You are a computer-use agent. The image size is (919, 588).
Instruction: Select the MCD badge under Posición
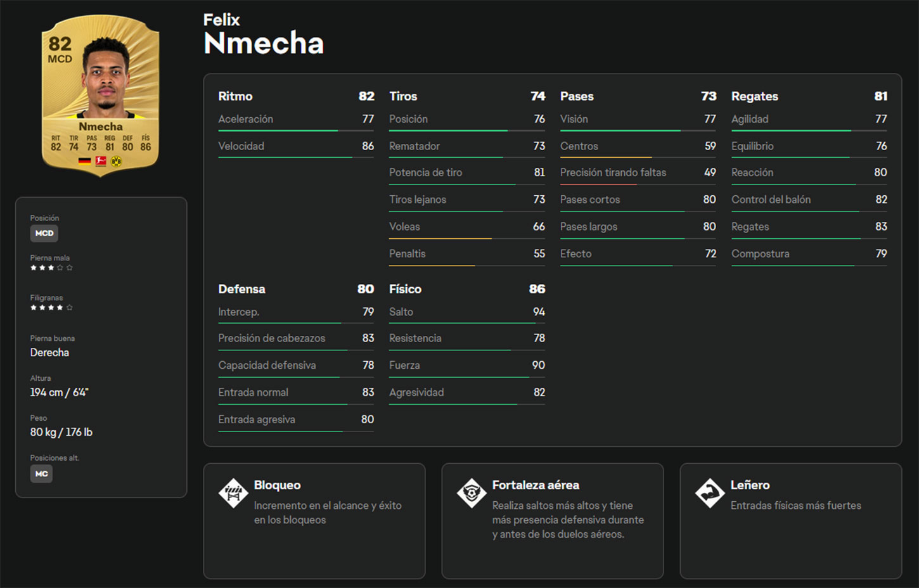[x=44, y=233]
